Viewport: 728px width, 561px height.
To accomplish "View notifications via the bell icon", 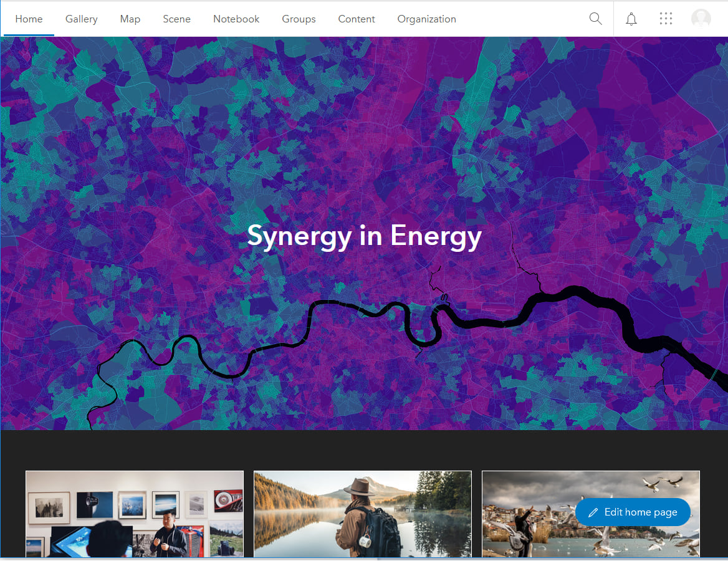I will click(631, 19).
